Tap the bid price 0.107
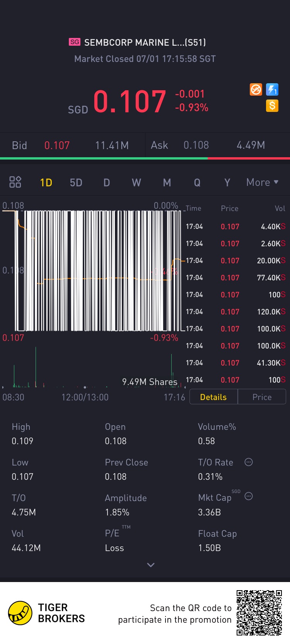290x644 pixels. (57, 145)
